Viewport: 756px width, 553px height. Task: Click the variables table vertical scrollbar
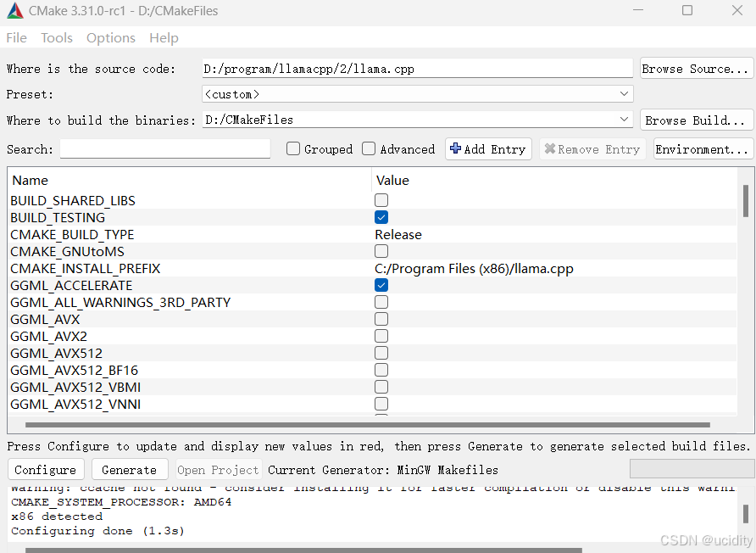coord(745,201)
